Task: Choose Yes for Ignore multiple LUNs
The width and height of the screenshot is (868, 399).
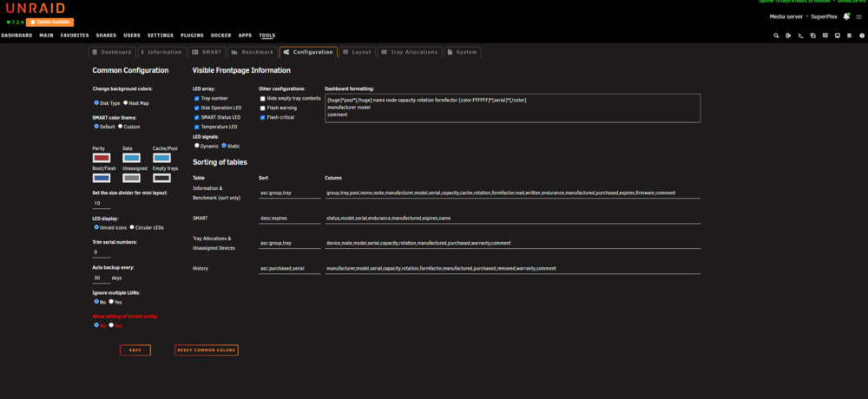Action: pos(111,302)
